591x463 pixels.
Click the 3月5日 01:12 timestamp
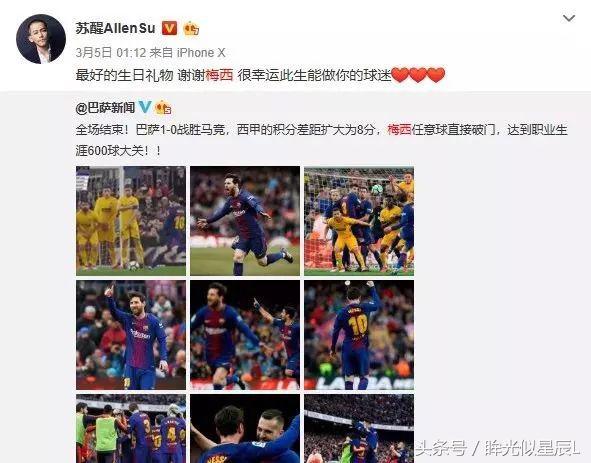(110, 52)
